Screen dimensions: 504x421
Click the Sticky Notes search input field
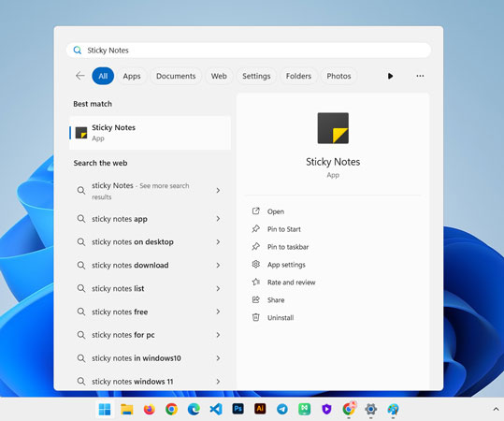(x=248, y=51)
